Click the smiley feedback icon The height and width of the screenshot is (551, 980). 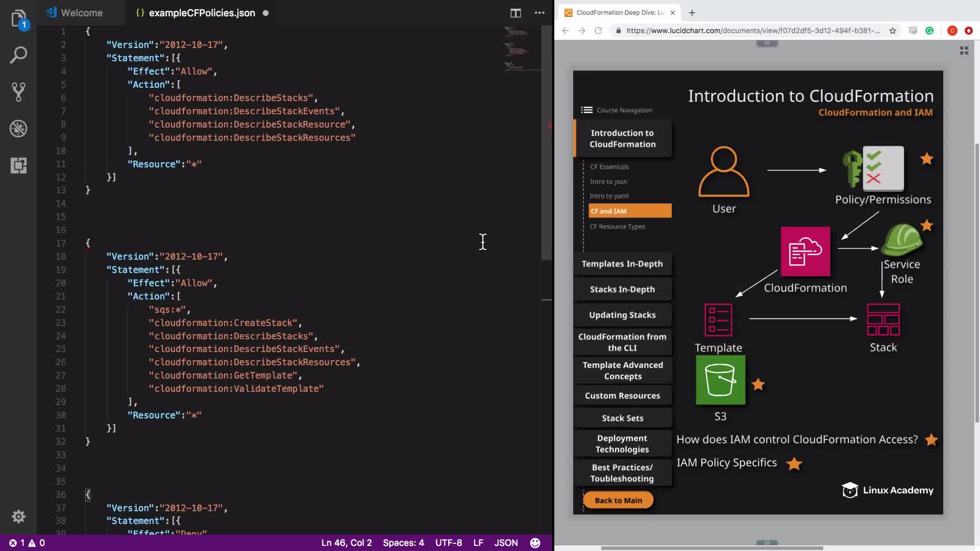535,543
